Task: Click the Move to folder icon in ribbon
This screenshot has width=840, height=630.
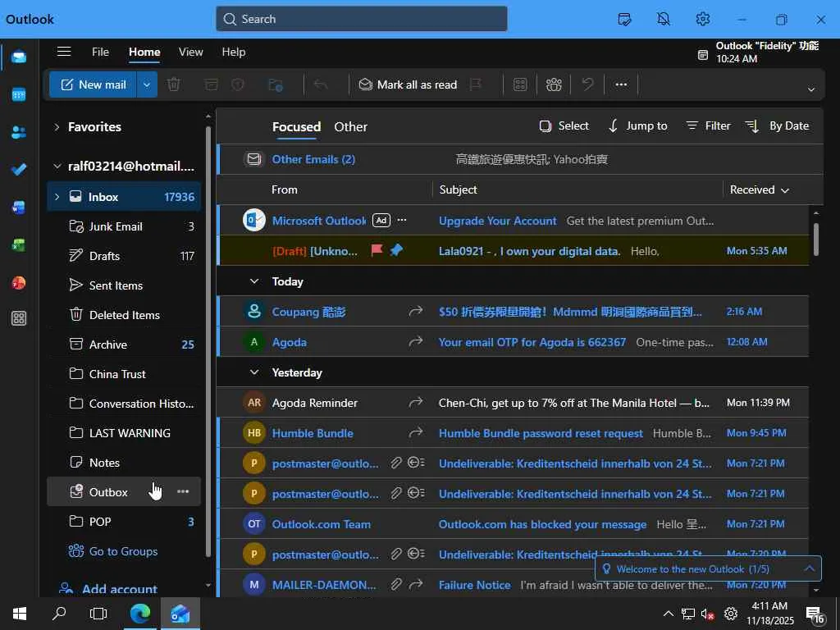Action: point(276,84)
